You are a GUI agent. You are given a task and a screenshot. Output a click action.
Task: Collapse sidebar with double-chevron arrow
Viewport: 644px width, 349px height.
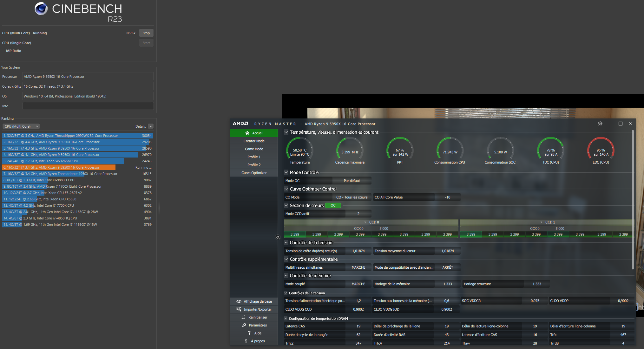pyautogui.click(x=278, y=237)
